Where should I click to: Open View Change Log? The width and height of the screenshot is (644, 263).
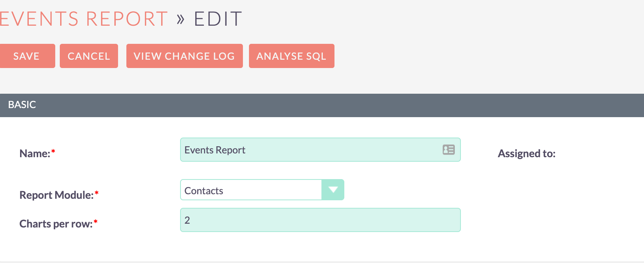184,56
